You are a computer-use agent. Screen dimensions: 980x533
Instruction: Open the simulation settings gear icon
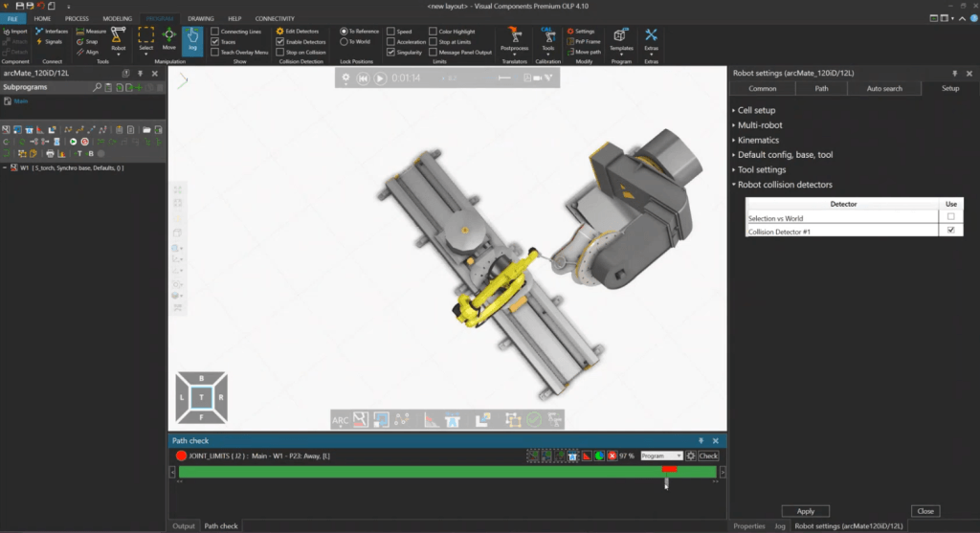click(347, 78)
